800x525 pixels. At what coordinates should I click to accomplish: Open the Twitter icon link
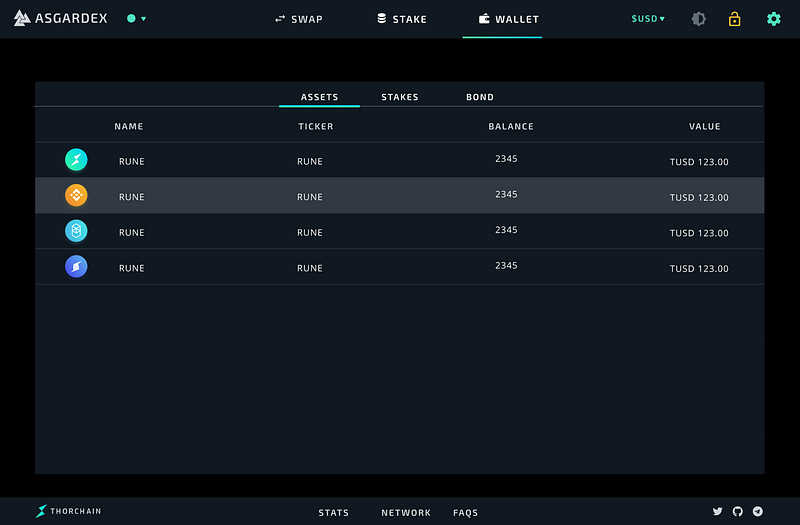tap(717, 511)
